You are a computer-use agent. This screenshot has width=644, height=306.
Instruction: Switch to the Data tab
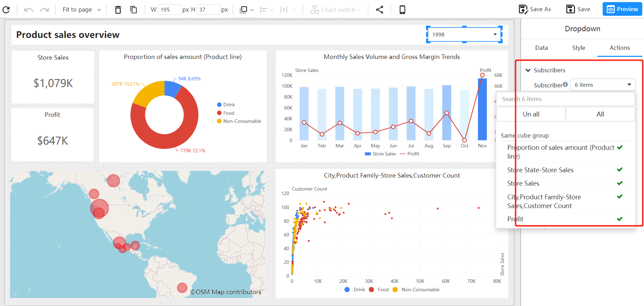coord(541,48)
